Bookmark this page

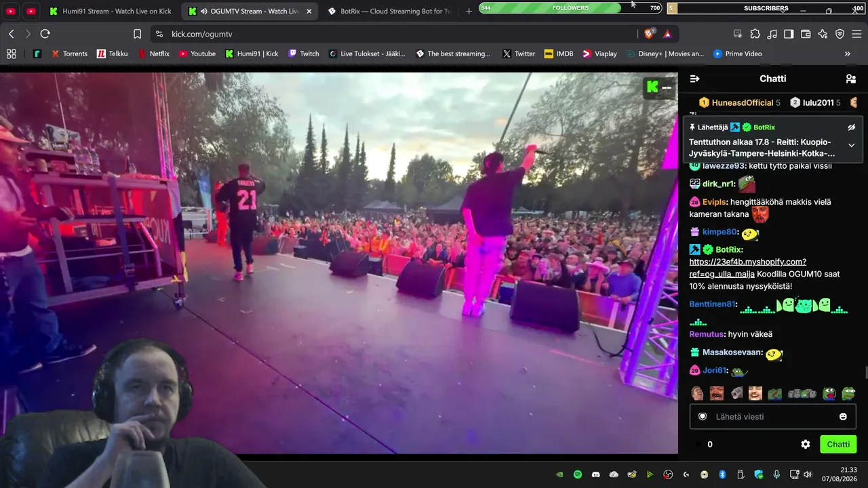[138, 34]
